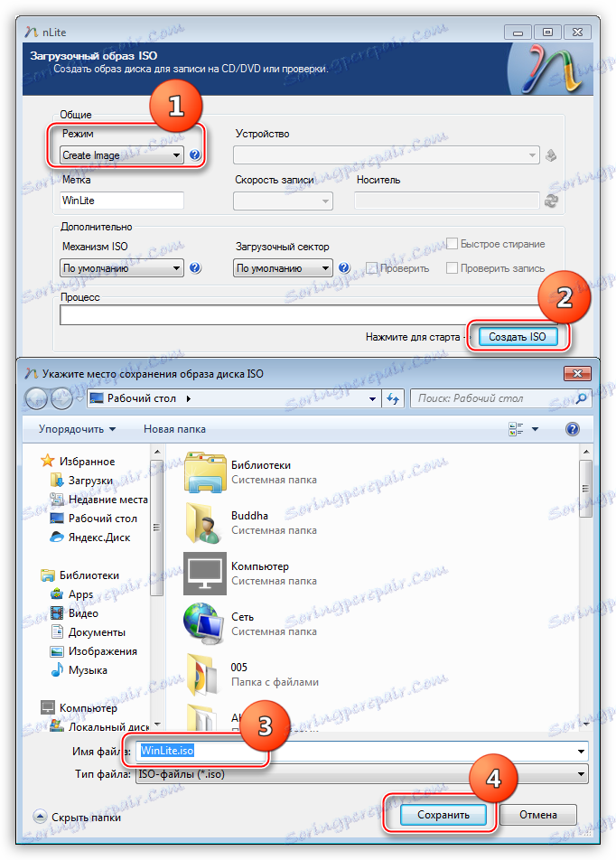Click the change view icon
616x860 pixels.
516,429
